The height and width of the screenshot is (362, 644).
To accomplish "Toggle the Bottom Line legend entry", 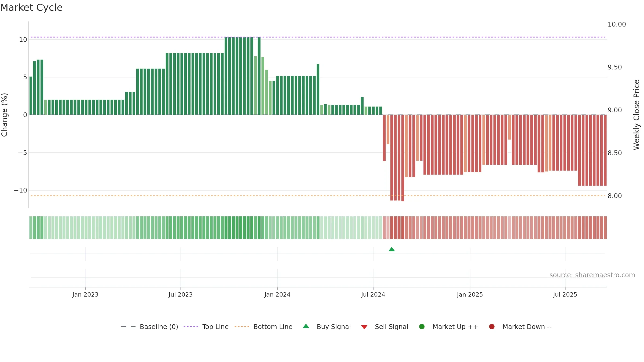I will 264,327.
